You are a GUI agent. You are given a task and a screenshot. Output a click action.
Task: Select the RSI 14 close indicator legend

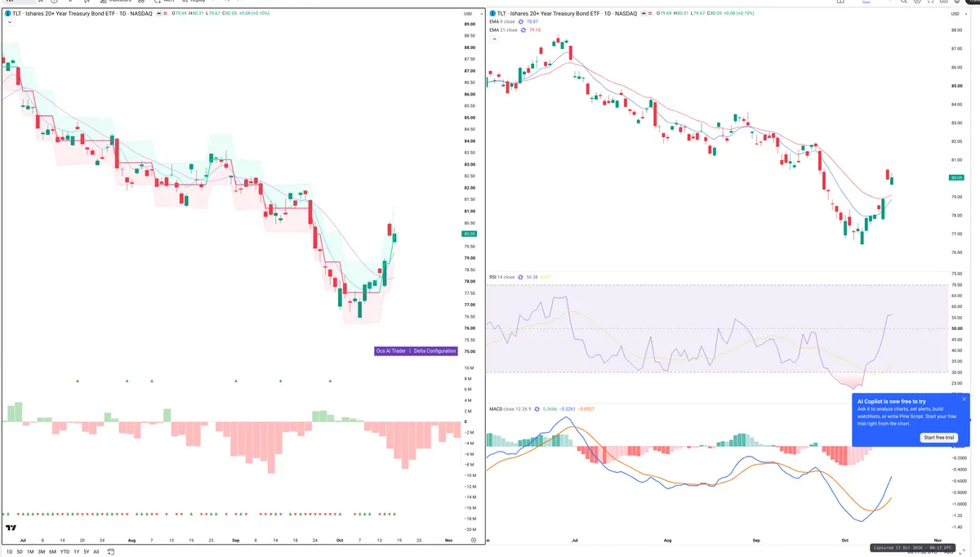tap(501, 277)
